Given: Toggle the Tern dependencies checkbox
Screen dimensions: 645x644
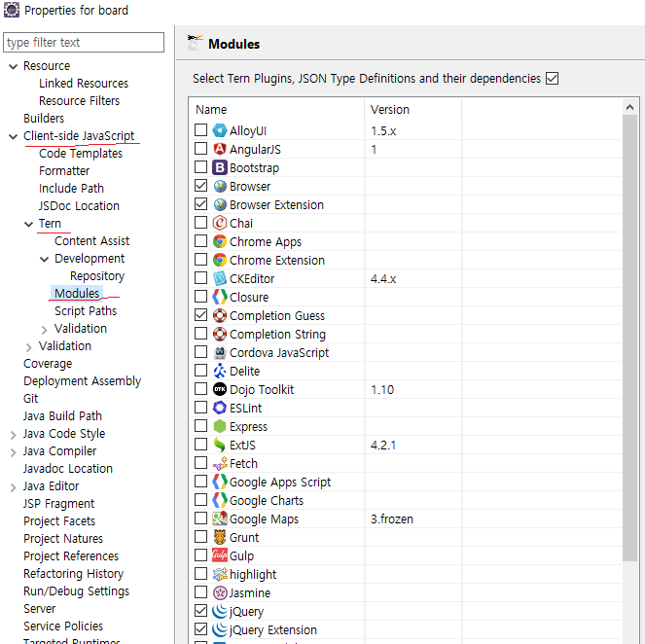Looking at the screenshot, I should 552,78.
